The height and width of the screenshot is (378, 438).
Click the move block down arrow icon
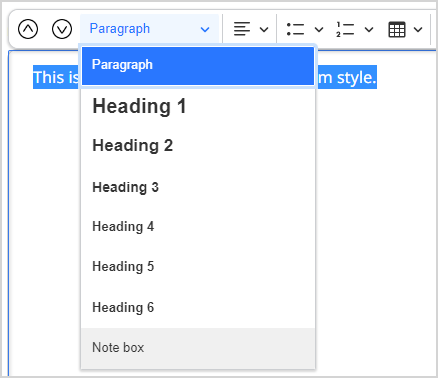click(62, 29)
